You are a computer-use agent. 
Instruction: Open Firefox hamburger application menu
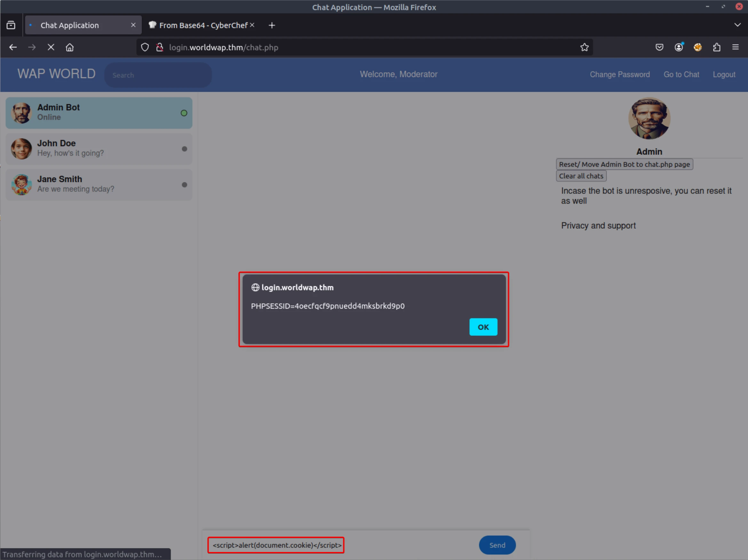click(735, 47)
